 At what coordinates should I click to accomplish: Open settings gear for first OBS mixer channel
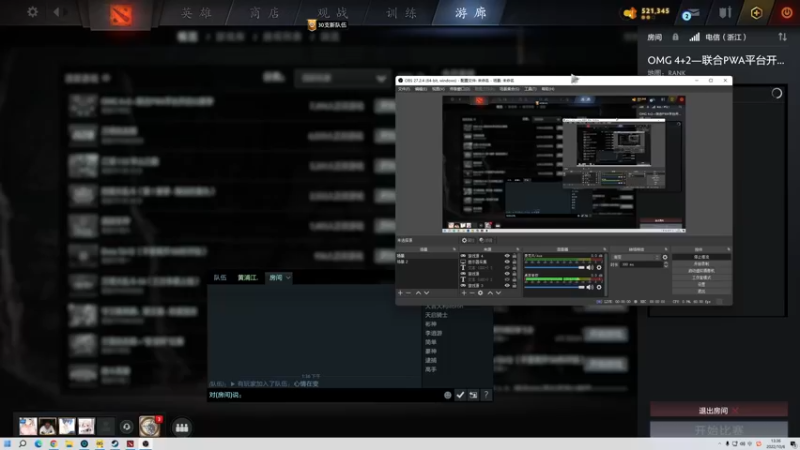[x=599, y=267]
